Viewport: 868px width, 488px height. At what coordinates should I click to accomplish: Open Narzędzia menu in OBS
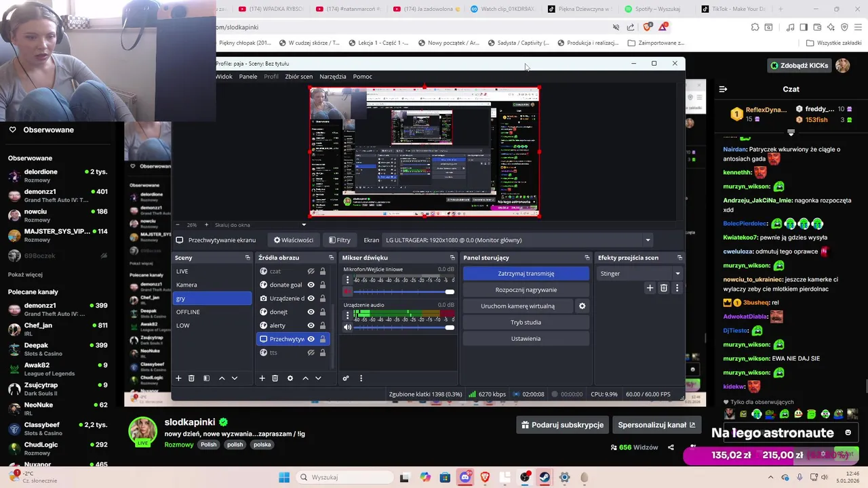tap(333, 77)
